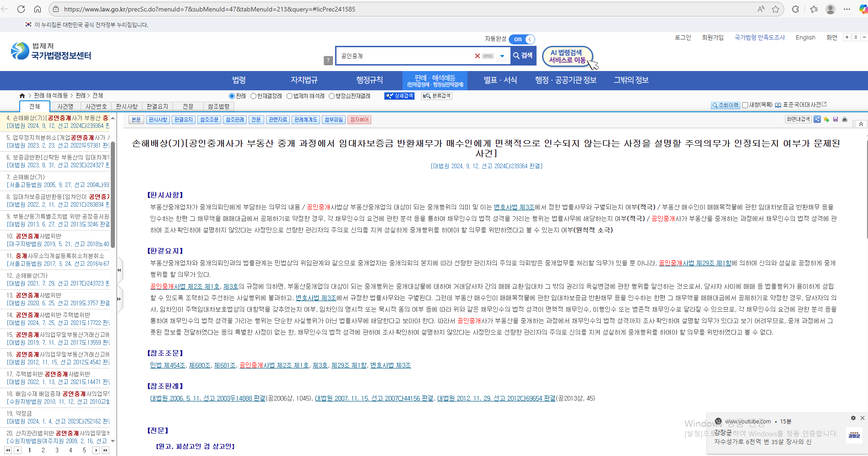Click inside the 공인중개 search field
Viewport: 868px width, 456px height.
[403, 55]
